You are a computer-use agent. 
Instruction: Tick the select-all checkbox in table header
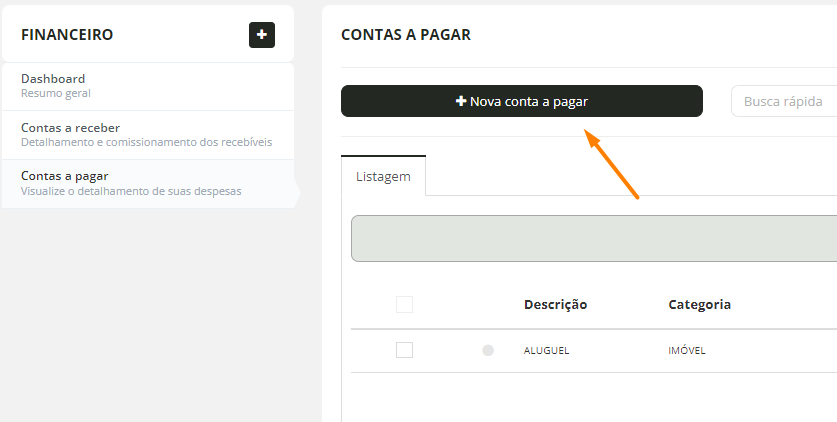(x=404, y=305)
